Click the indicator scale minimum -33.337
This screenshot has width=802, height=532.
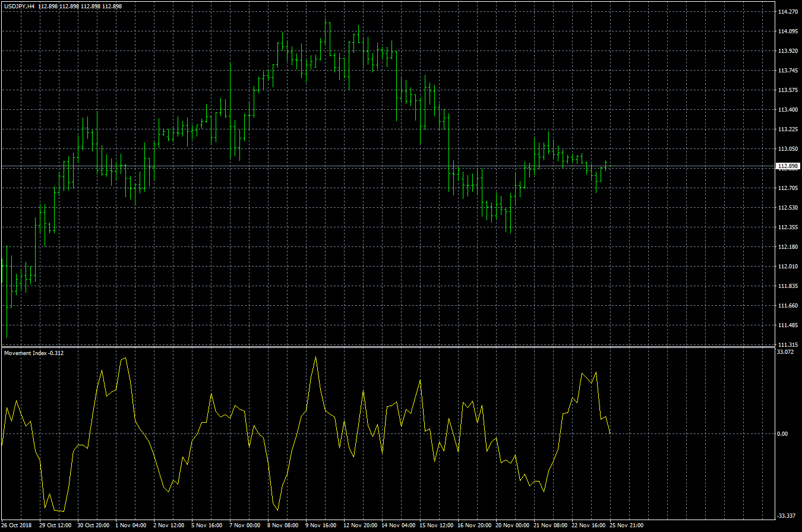(x=786, y=515)
